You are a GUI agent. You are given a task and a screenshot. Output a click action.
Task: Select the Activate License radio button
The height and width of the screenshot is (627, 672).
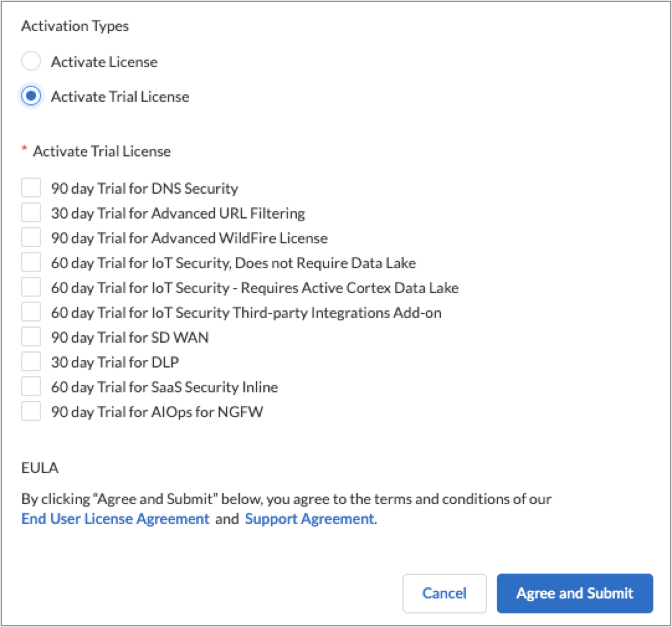[31, 61]
